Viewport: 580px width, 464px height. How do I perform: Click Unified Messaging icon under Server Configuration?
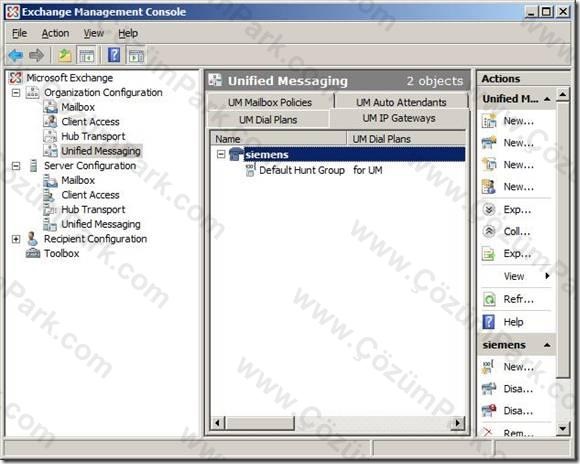coord(50,224)
